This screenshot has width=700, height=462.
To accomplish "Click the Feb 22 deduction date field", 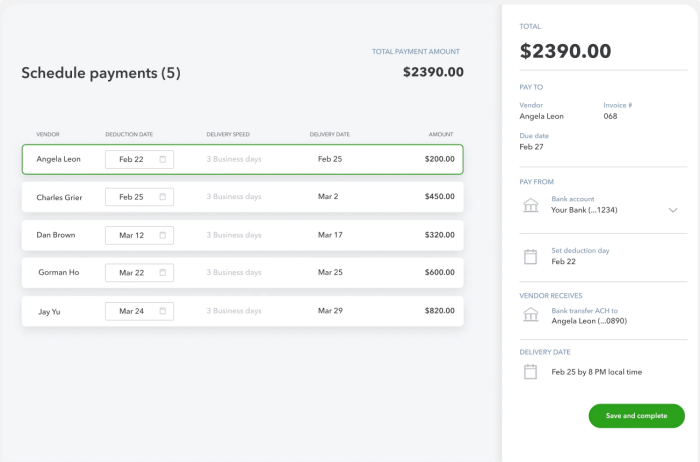I will [x=132, y=159].
